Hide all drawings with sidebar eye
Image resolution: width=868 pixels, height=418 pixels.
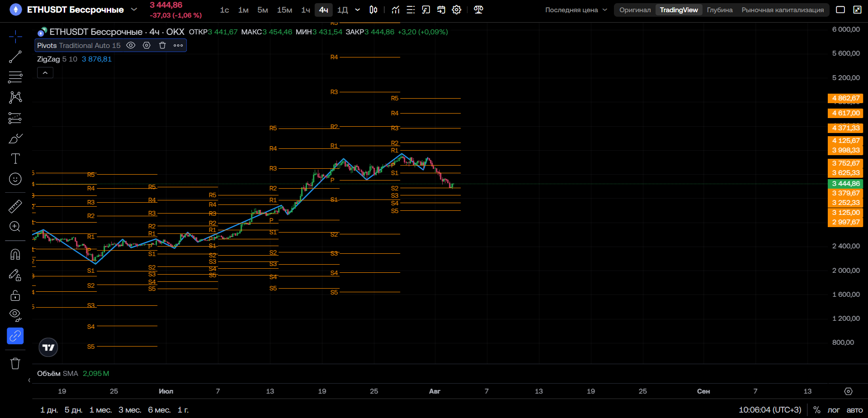(x=15, y=315)
